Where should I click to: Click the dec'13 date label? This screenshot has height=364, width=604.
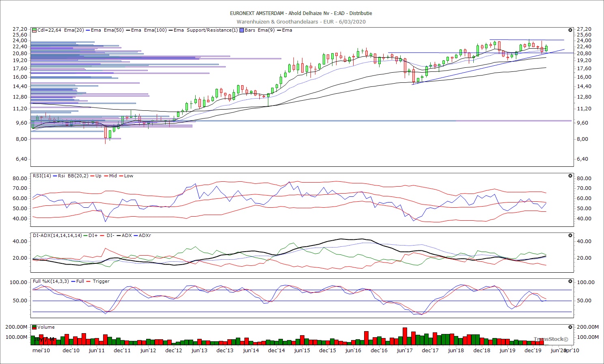click(225, 351)
